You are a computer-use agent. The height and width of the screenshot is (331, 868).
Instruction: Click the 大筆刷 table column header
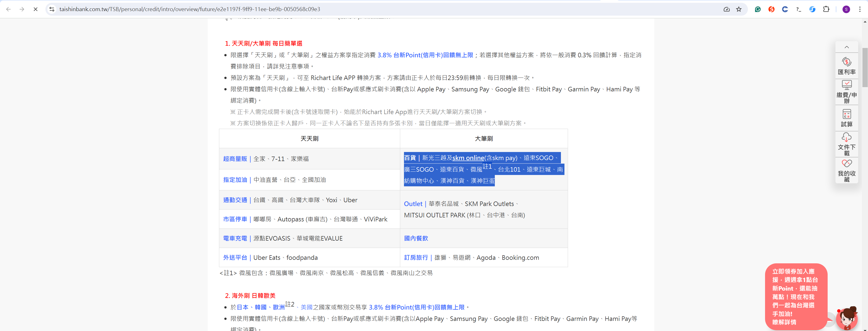pyautogui.click(x=483, y=139)
